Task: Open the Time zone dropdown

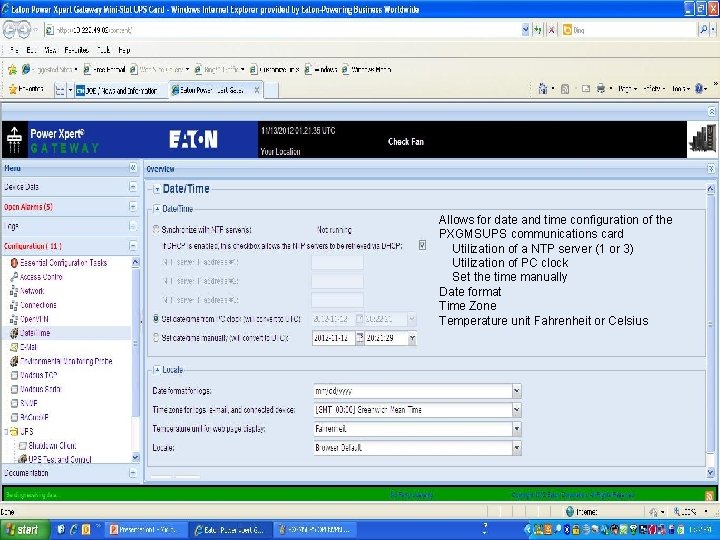Action: (x=517, y=410)
